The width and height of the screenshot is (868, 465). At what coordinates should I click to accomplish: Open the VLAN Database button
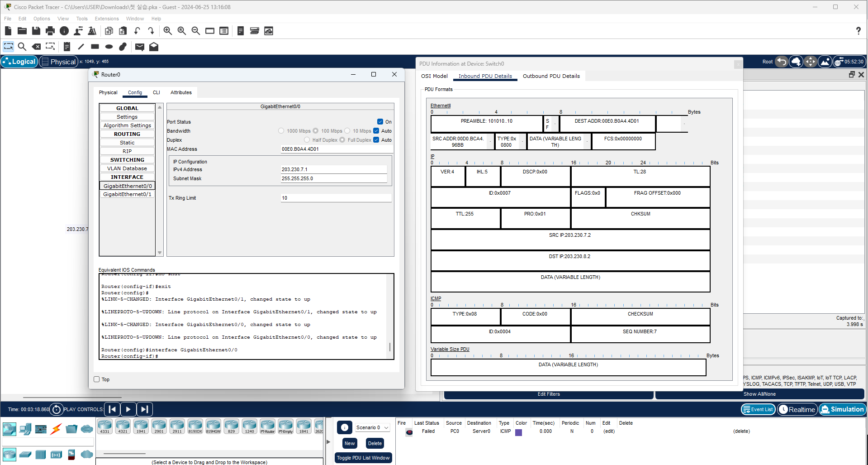pyautogui.click(x=127, y=168)
